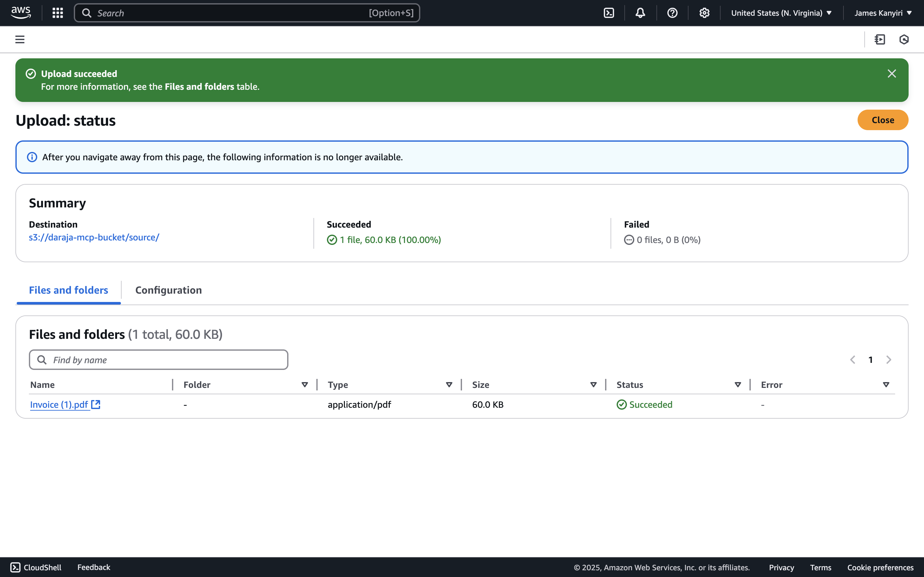Open the Invoice (1).pdf file link
924x577 pixels.
(59, 405)
